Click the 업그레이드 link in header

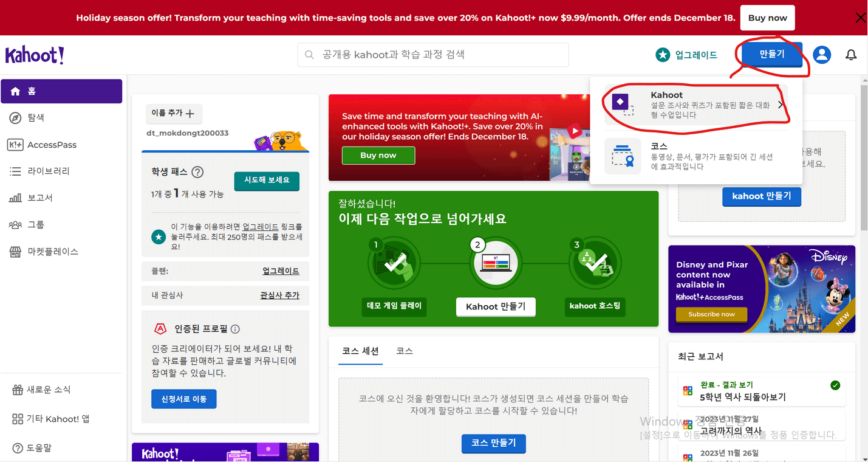click(x=696, y=55)
